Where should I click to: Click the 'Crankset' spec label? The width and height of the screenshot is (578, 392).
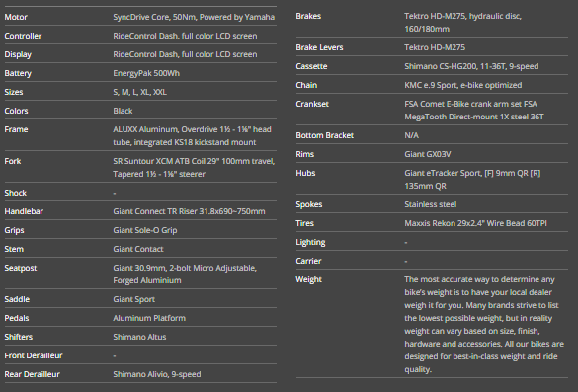312,104
